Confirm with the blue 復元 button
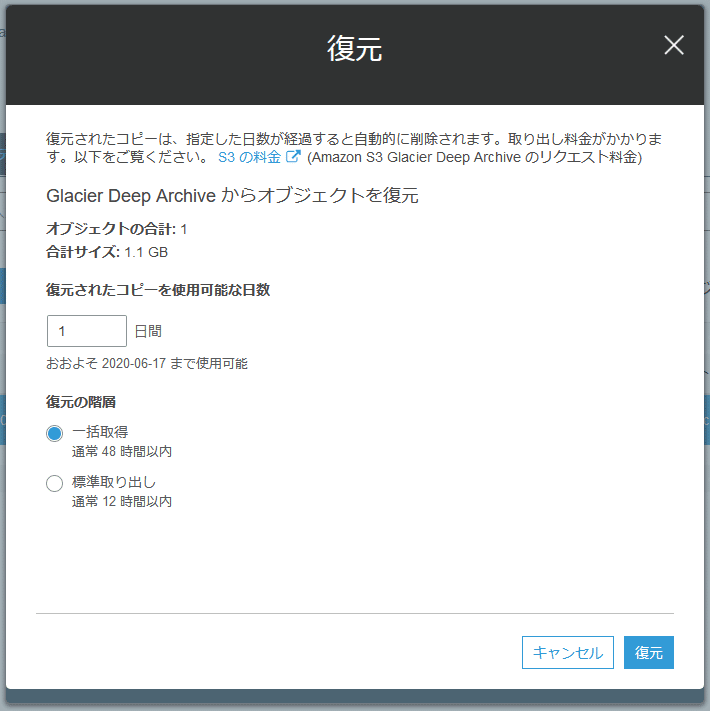 coord(648,652)
